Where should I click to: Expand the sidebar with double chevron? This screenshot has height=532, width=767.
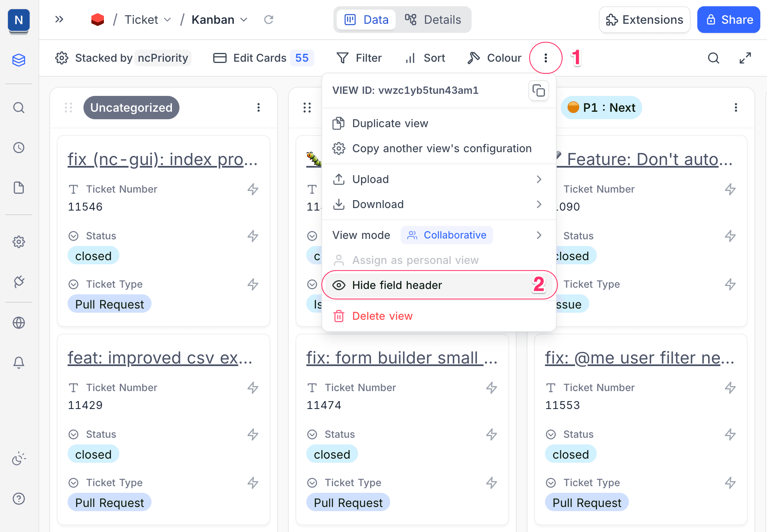click(x=59, y=20)
